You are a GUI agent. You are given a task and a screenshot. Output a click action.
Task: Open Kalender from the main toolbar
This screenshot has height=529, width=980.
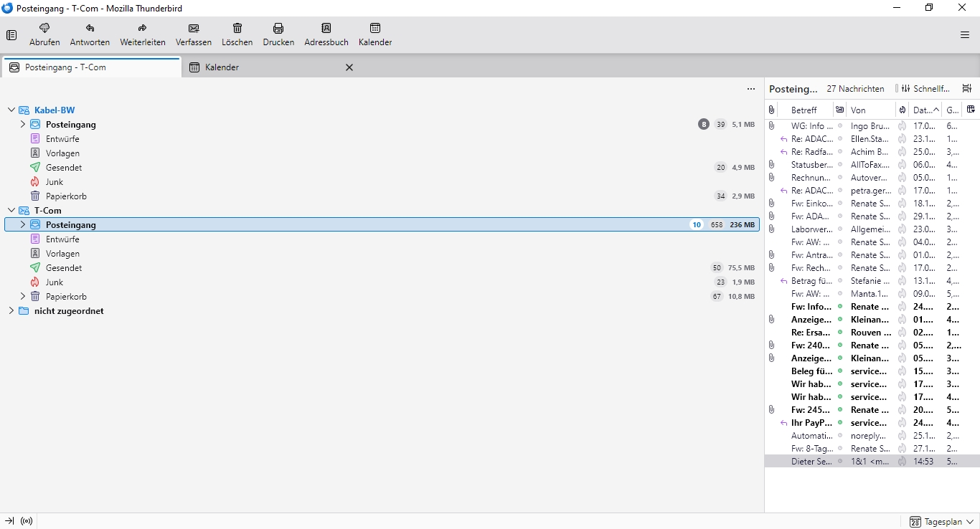pyautogui.click(x=375, y=35)
